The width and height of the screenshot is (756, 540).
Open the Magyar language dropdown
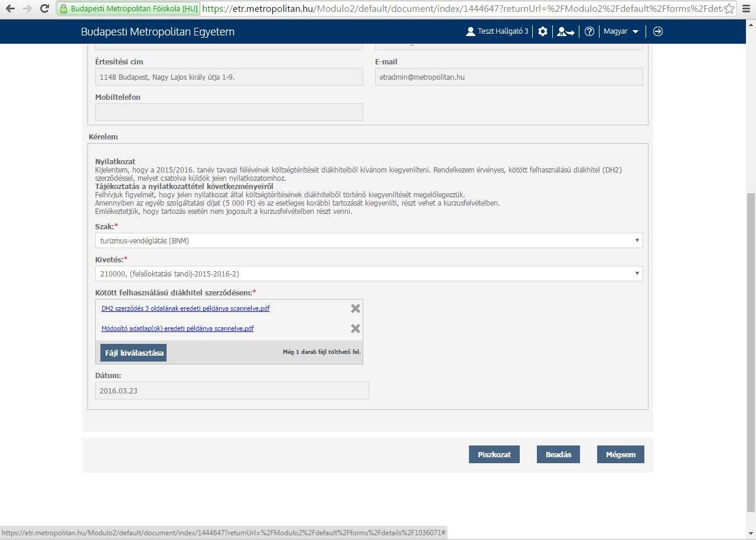(621, 31)
